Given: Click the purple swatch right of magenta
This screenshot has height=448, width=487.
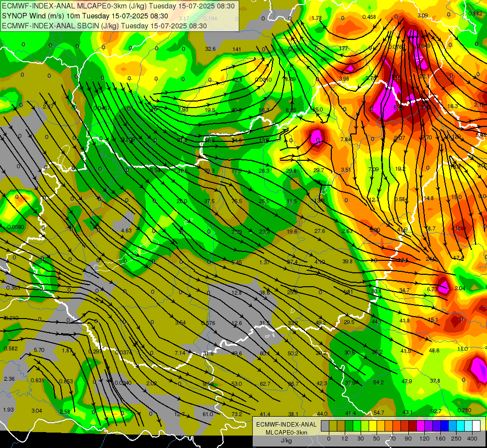Looking at the screenshot, I should point(429,426).
